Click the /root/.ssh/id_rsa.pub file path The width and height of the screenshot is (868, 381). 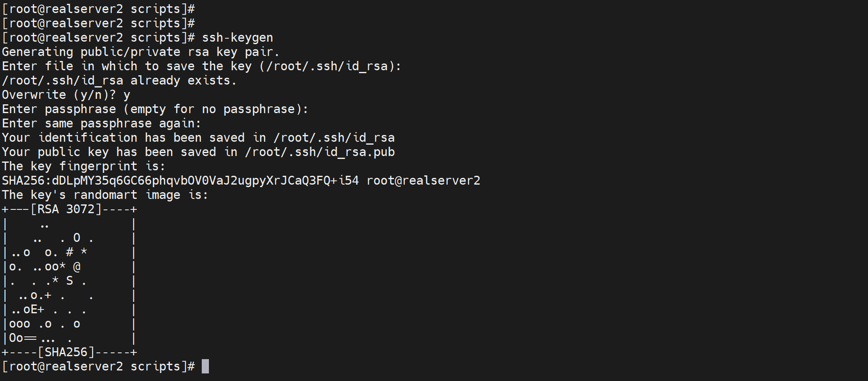click(x=320, y=152)
